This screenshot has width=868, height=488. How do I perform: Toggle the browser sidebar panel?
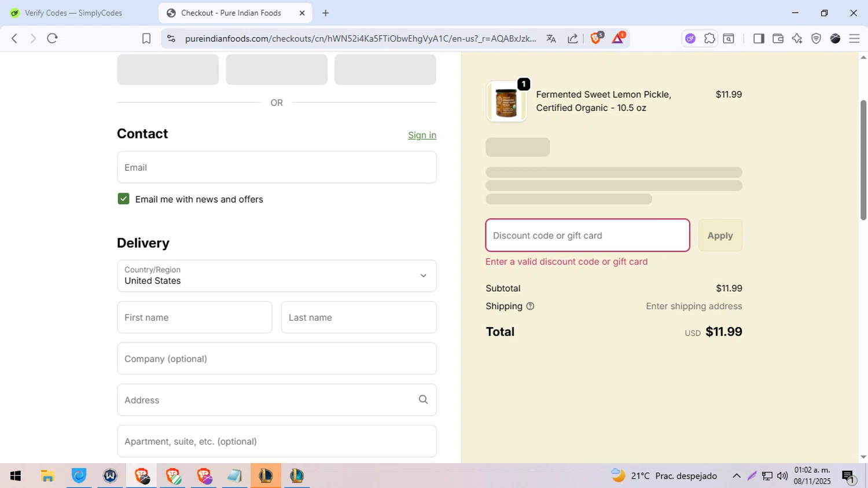tap(759, 38)
